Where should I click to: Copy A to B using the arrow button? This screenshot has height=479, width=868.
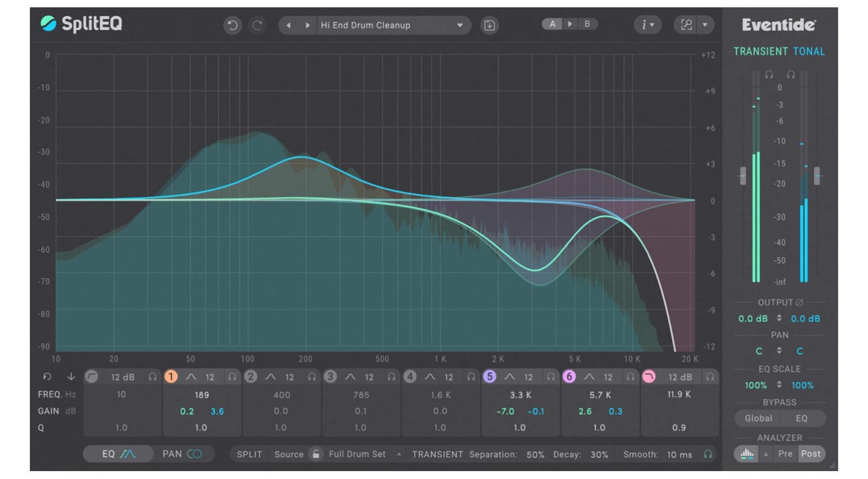click(570, 24)
